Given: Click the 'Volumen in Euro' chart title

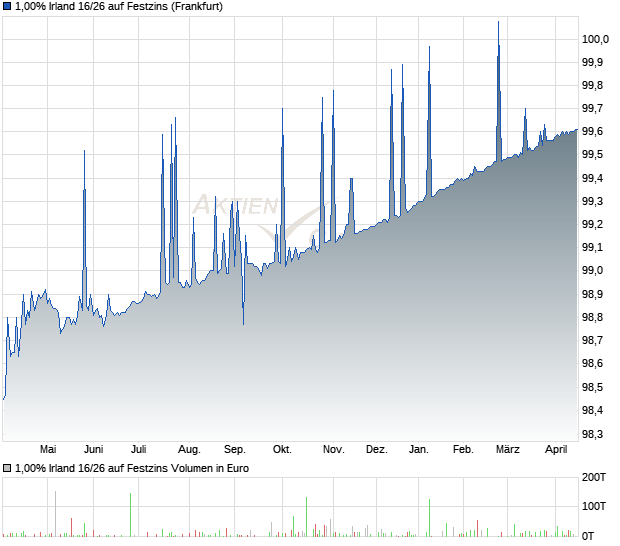Looking at the screenshot, I should (132, 469).
